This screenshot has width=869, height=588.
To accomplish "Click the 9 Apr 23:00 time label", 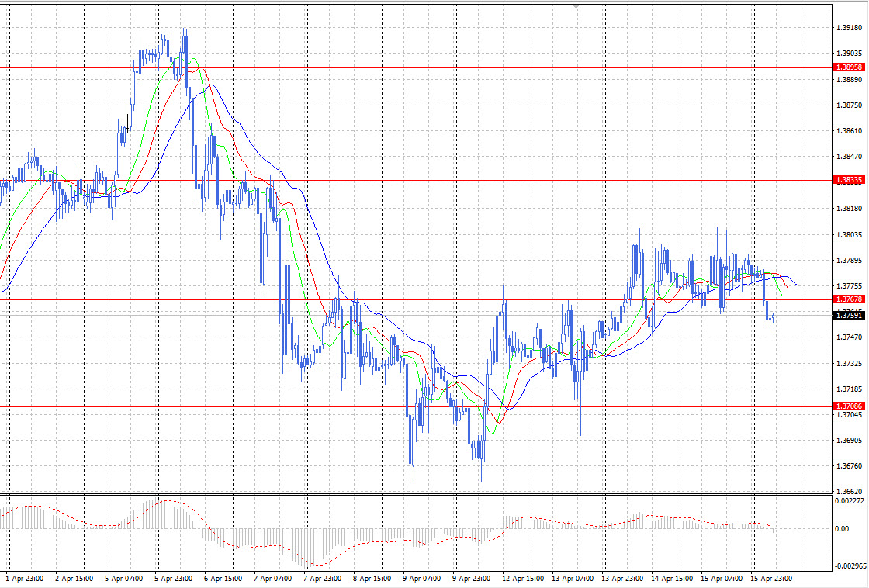I will pyautogui.click(x=471, y=579).
